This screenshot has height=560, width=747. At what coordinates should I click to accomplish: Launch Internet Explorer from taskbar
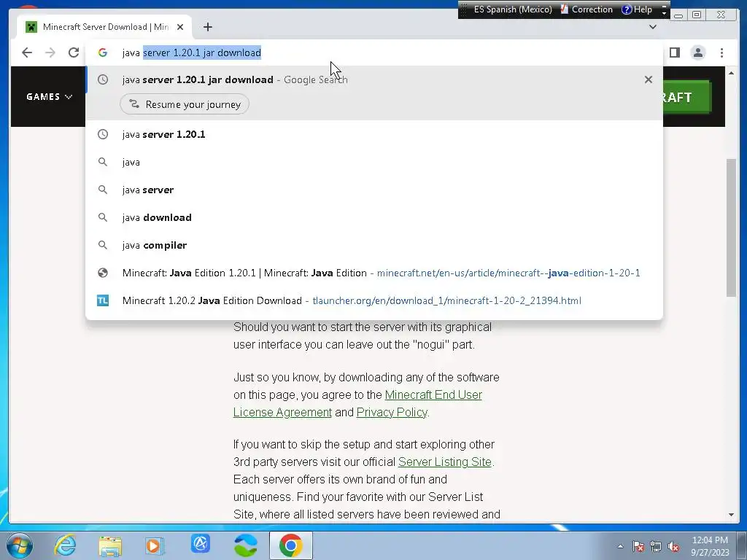tap(65, 545)
